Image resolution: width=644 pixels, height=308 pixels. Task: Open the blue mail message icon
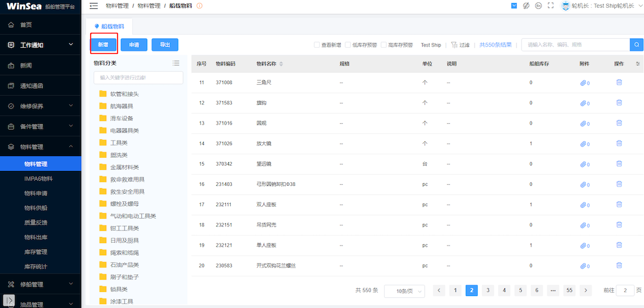[x=514, y=6]
